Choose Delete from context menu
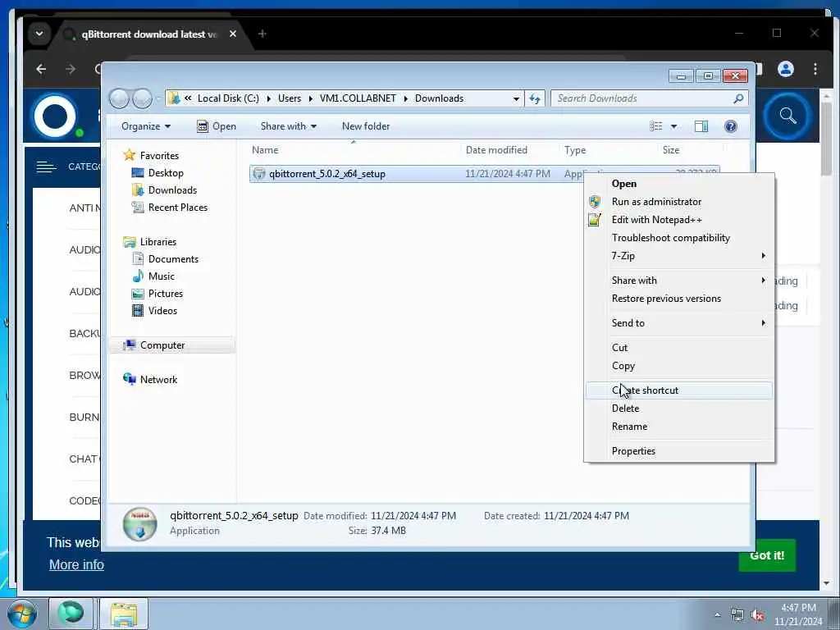This screenshot has width=840, height=630. (625, 409)
